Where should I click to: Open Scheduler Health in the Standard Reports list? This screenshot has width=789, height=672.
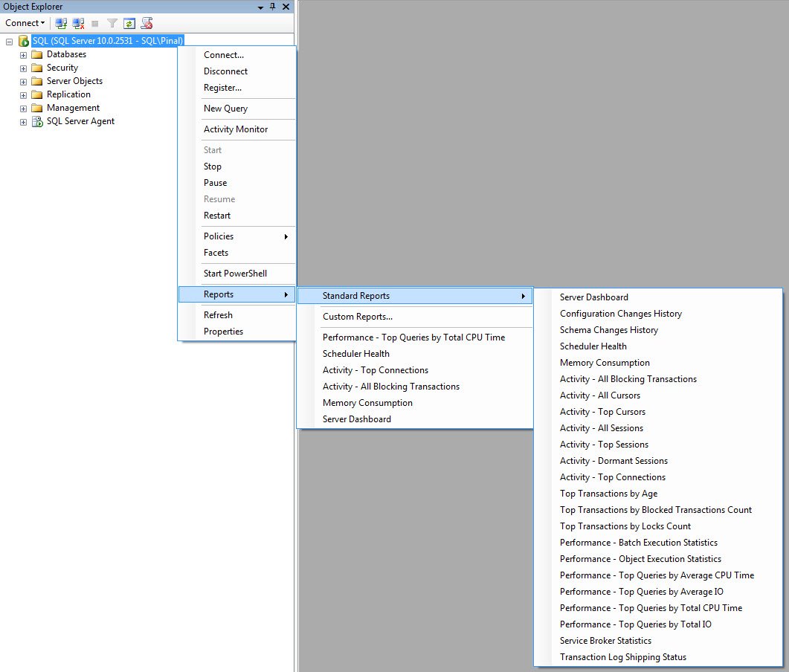tap(658, 346)
